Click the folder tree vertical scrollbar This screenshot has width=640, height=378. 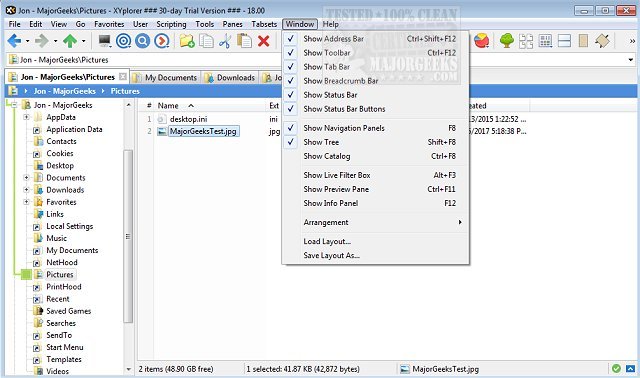[128, 237]
